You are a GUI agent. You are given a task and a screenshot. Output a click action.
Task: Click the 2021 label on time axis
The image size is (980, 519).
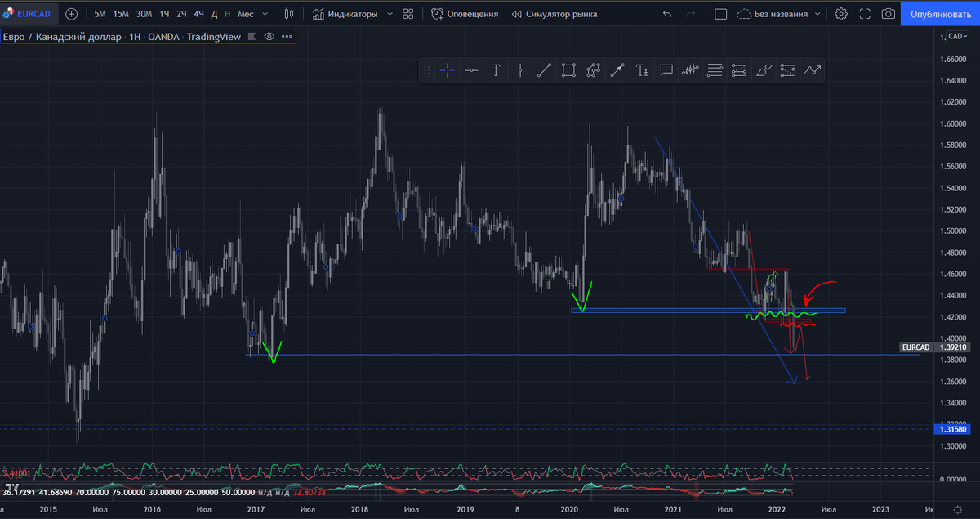[673, 509]
